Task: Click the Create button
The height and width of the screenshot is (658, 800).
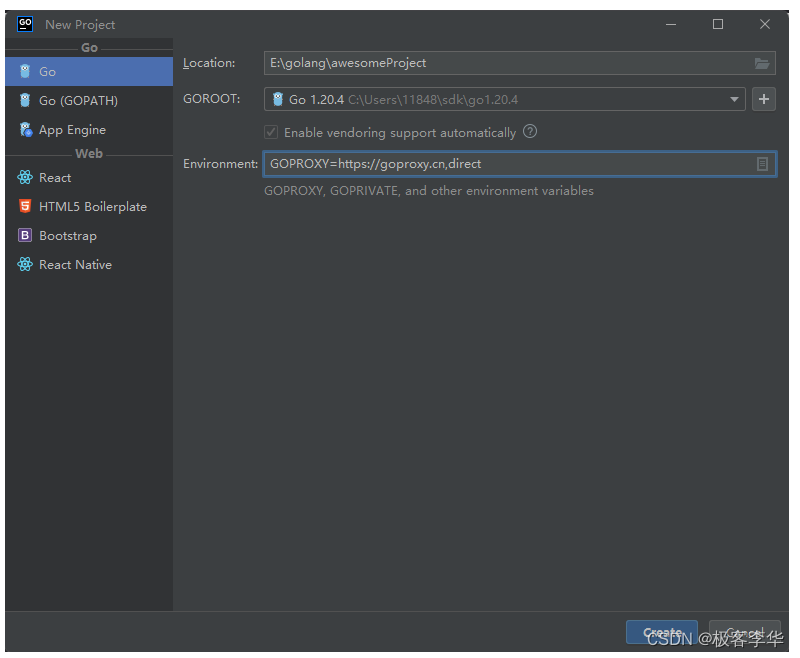Action: [662, 632]
